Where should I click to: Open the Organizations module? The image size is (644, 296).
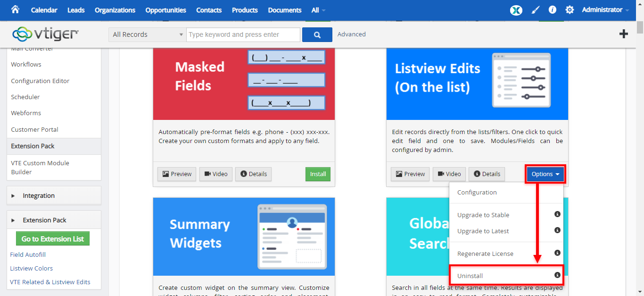click(x=115, y=10)
